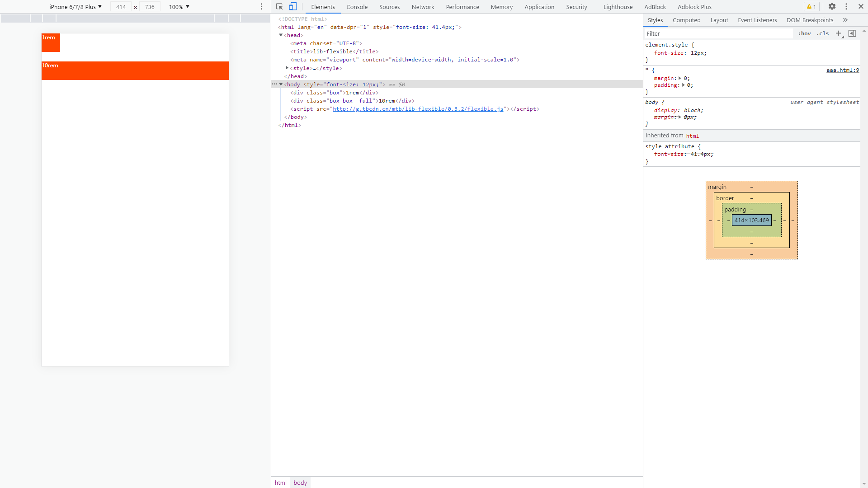Toggle .cls element classes panel

[823, 33]
